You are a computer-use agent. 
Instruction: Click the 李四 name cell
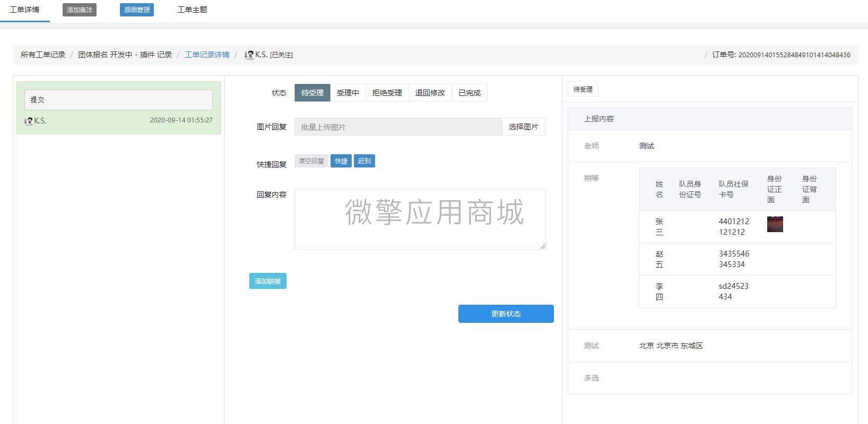click(x=659, y=291)
